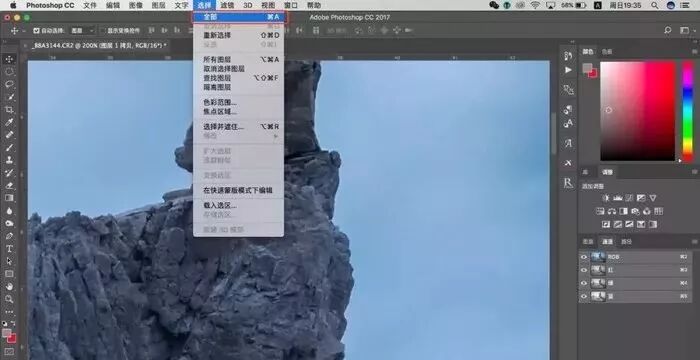Select the Crop tool
The height and width of the screenshot is (360, 700).
9,109
